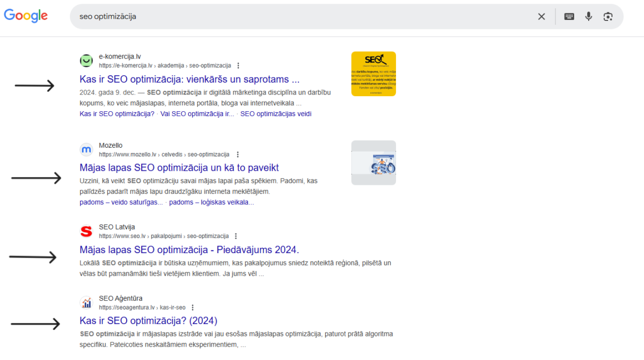Viewport: 644px width, 360px height.
Task: Click the https://www.mozello.lv › celvedis breadcrumb
Action: tap(164, 154)
